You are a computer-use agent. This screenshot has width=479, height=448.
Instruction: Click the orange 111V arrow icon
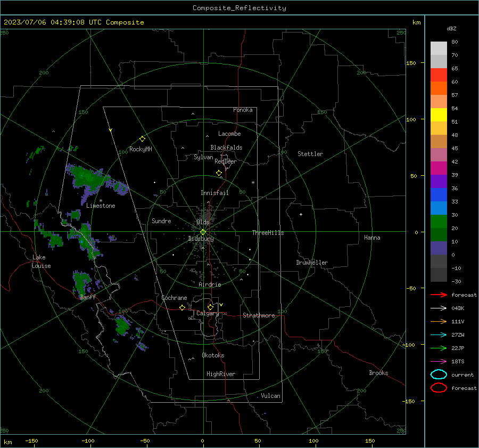(x=439, y=321)
